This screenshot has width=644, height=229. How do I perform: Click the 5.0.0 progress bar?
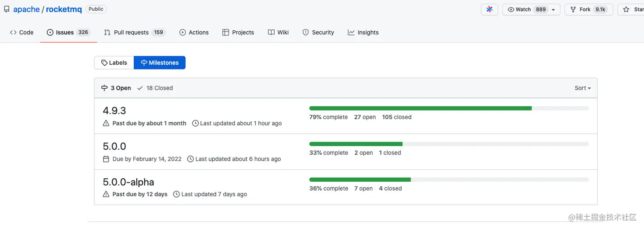[449, 144]
